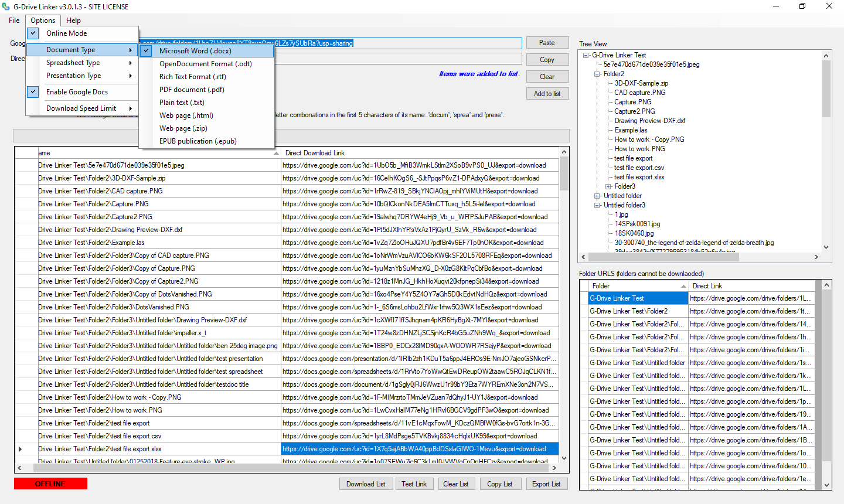Click the Tree View vertical scrollbar thumb
This screenshot has width=844, height=504.
pyautogui.click(x=826, y=89)
